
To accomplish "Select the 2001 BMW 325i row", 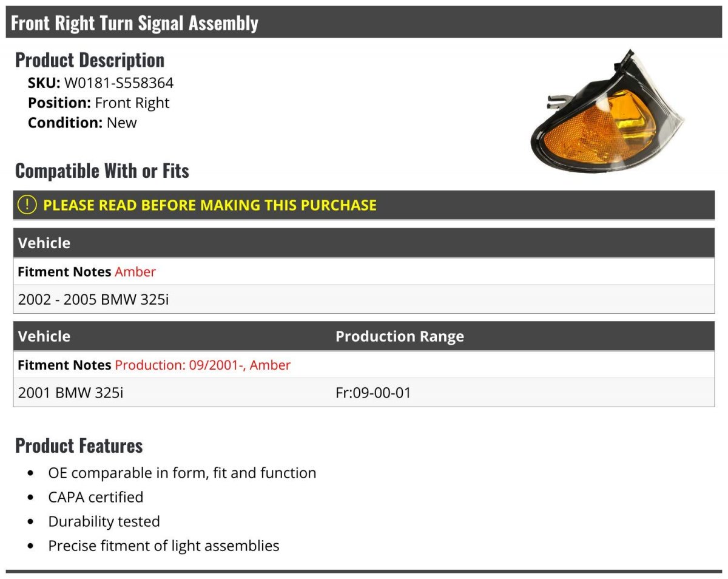I will tap(364, 393).
